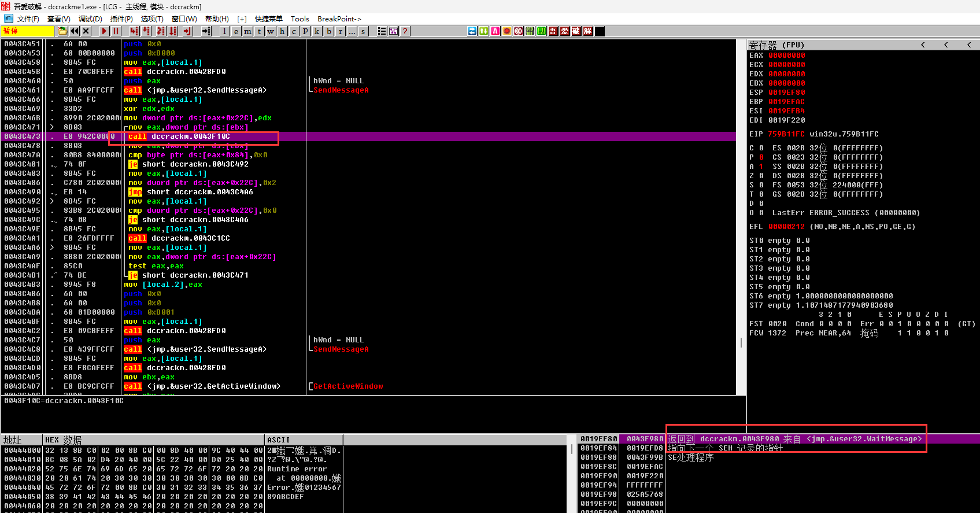Click the 暂停 paused status indicator
The height and width of the screenshot is (513, 980).
pyautogui.click(x=28, y=31)
